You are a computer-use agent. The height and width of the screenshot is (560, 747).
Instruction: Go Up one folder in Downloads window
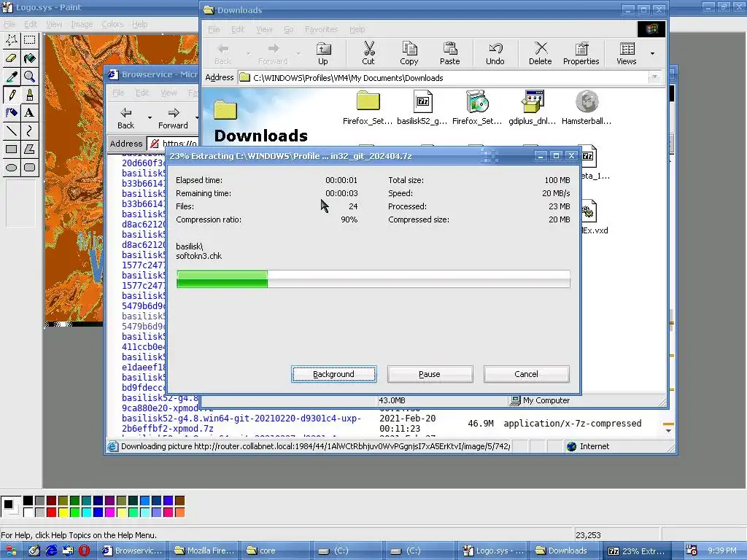click(x=323, y=53)
